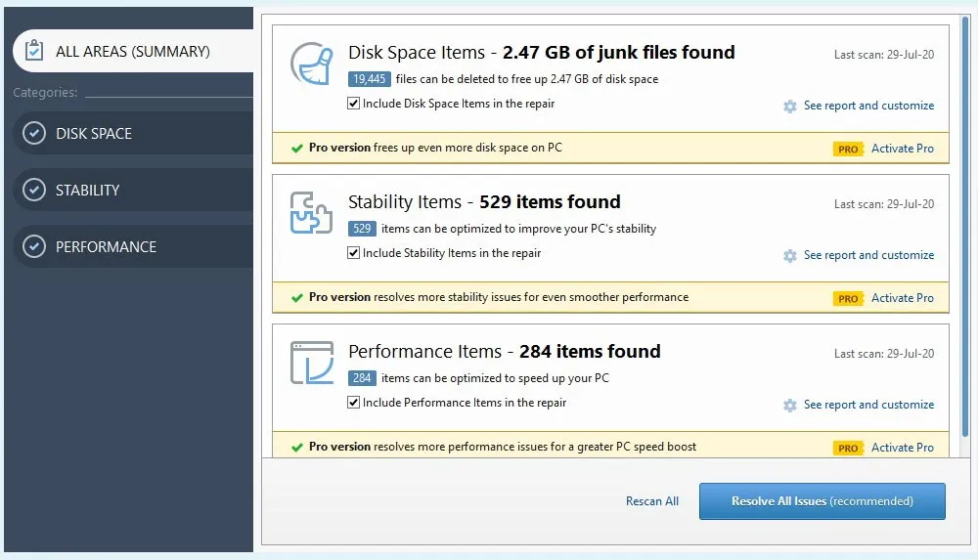This screenshot has height=560, width=978.
Task: Open Stability See report and customize
Action: (x=868, y=255)
